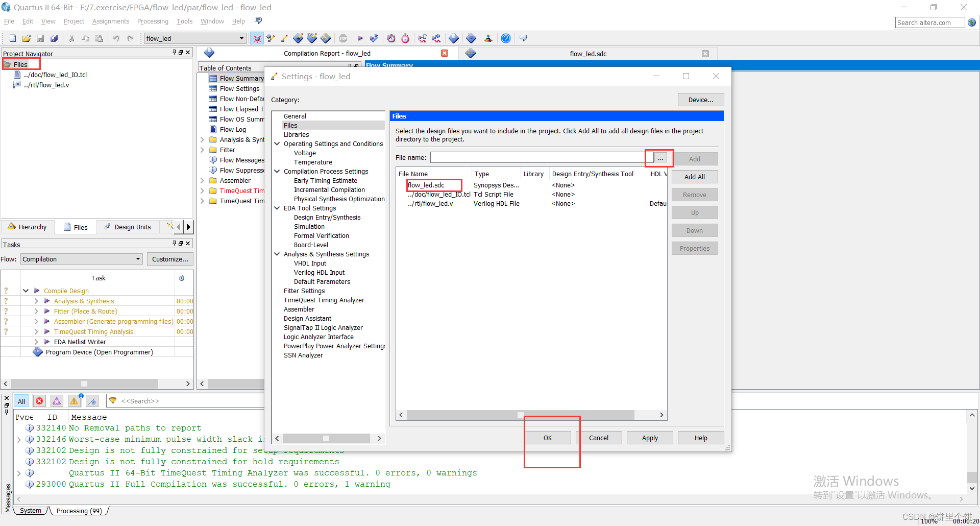
Task: Click the Cut scissors icon
Action: click(x=72, y=38)
